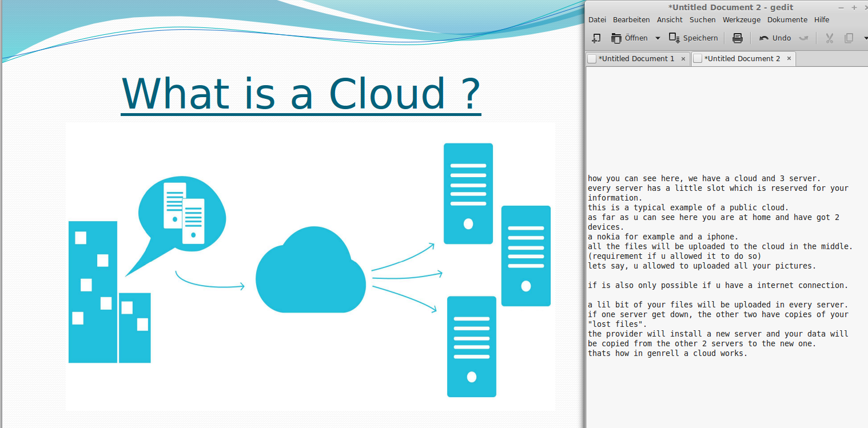Image resolution: width=868 pixels, height=428 pixels.
Task: Click the line 'lets say, u allowed to uploaded all your pictures.'
Action: [x=702, y=266]
